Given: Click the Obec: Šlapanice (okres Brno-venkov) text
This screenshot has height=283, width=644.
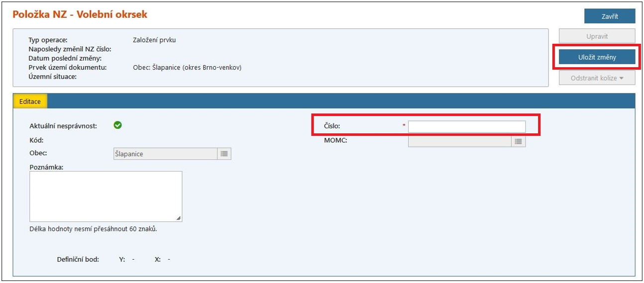Looking at the screenshot, I should tap(187, 68).
